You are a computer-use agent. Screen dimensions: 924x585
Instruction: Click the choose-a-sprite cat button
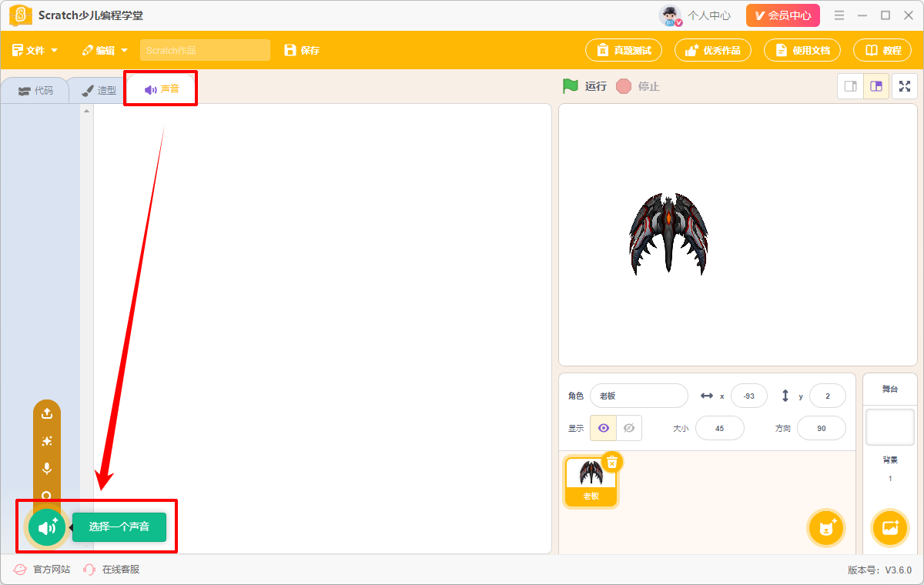click(x=827, y=528)
